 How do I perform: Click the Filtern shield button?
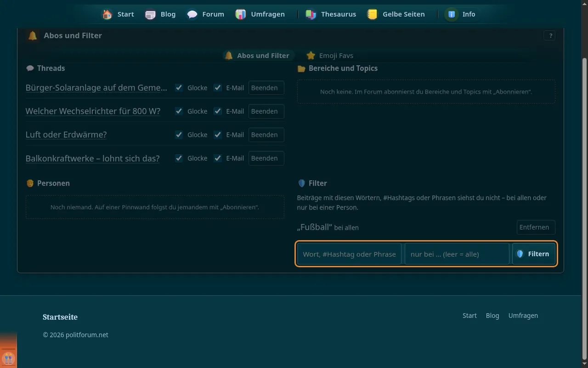(x=534, y=254)
